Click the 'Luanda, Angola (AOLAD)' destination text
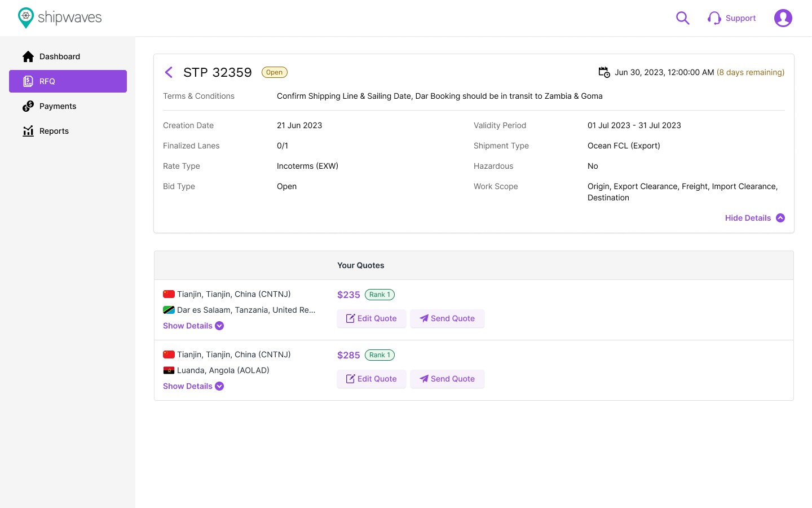Viewport: 812px width, 508px height. click(223, 370)
